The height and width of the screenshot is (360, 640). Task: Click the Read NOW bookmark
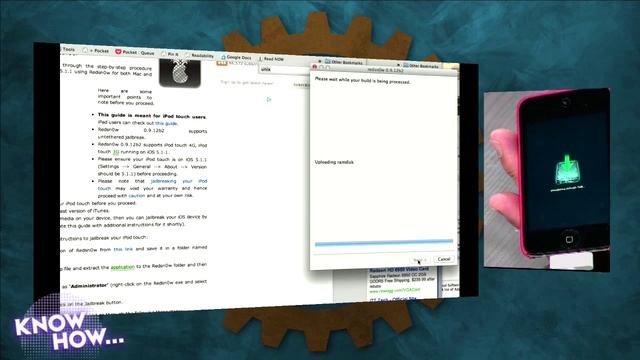(271, 59)
